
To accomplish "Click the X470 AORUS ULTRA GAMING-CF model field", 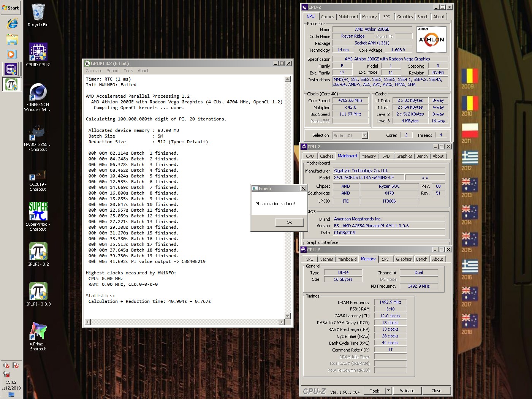I will (368, 177).
